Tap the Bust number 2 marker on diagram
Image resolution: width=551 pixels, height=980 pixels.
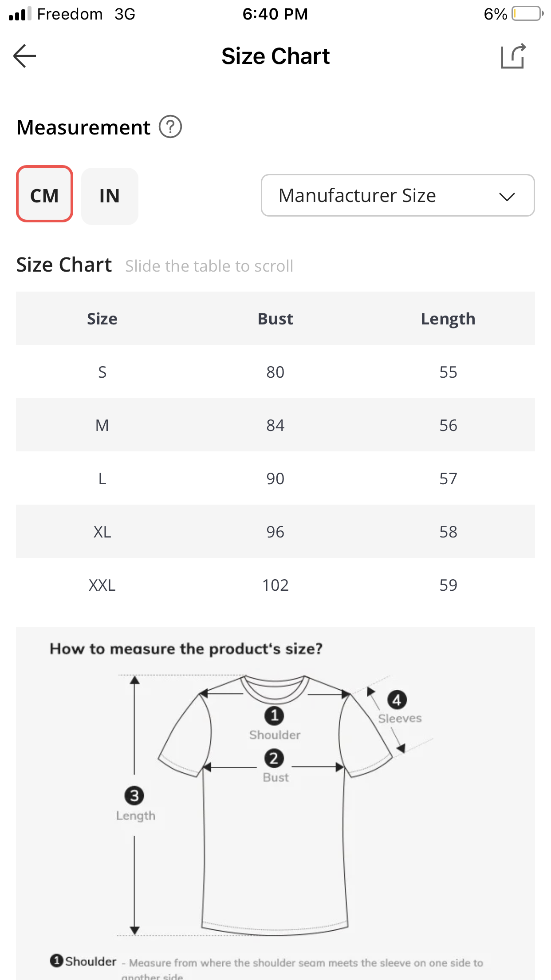(x=274, y=758)
